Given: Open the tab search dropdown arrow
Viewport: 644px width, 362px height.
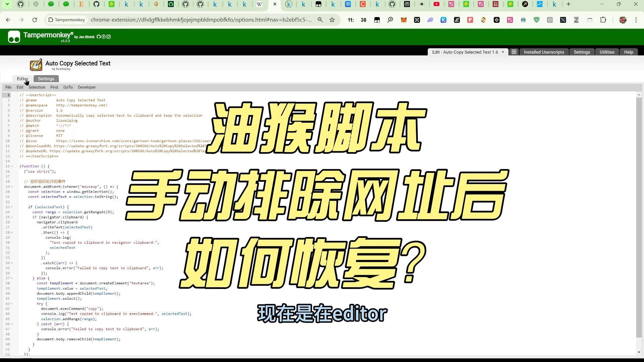Looking at the screenshot, I should click(7, 4).
